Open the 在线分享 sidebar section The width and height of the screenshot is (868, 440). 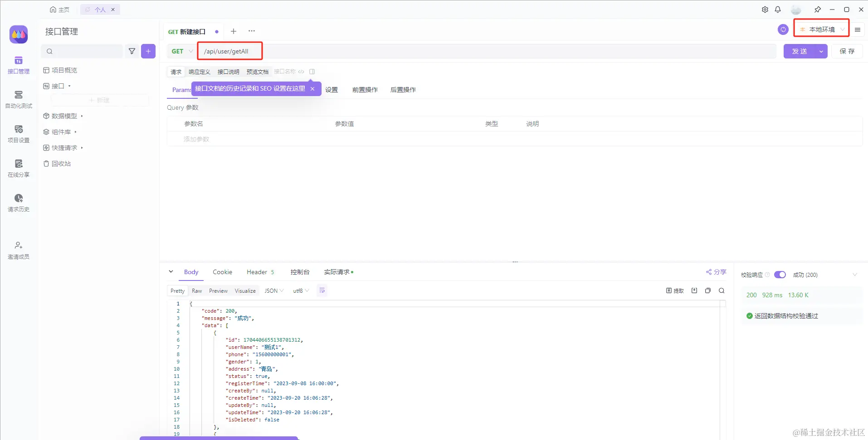pyautogui.click(x=19, y=169)
